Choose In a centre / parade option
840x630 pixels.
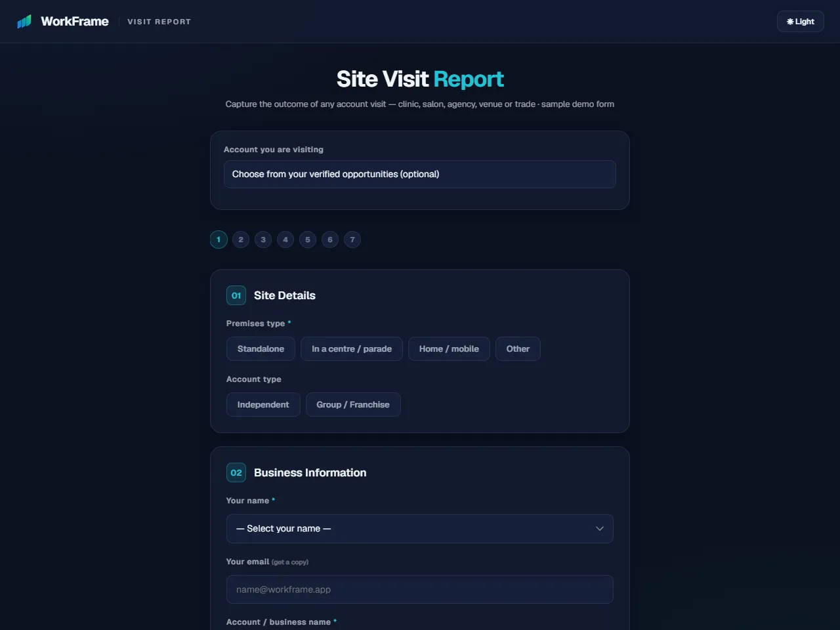click(352, 349)
